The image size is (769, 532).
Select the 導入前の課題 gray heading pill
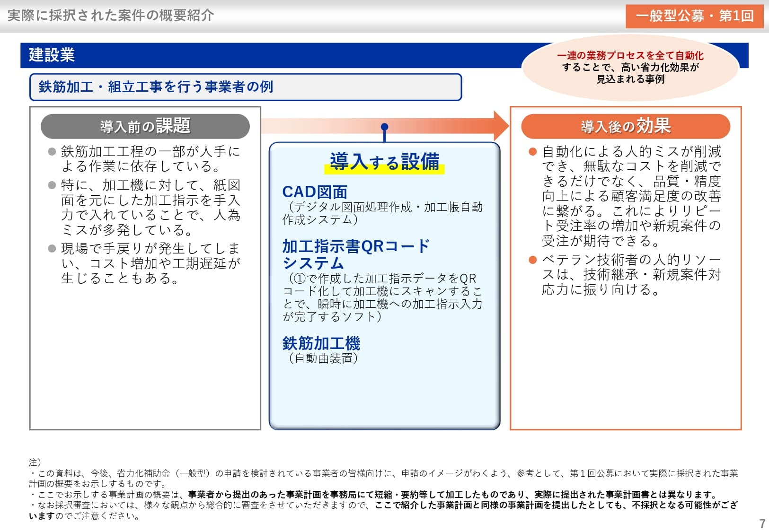tap(145, 126)
